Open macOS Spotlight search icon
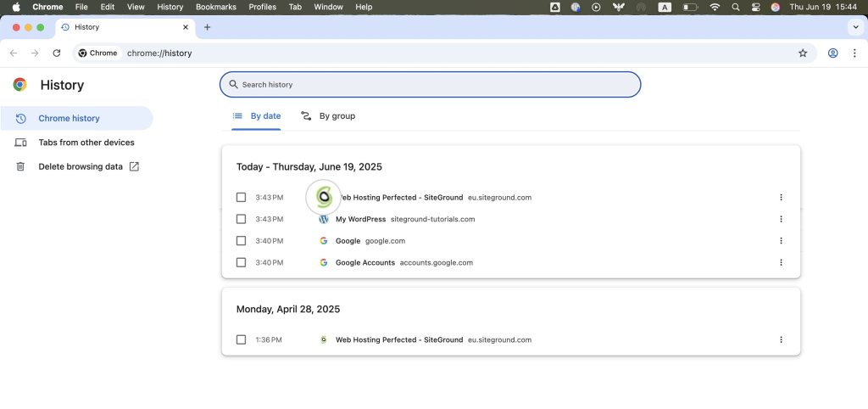The height and width of the screenshot is (409, 868). pyautogui.click(x=735, y=7)
